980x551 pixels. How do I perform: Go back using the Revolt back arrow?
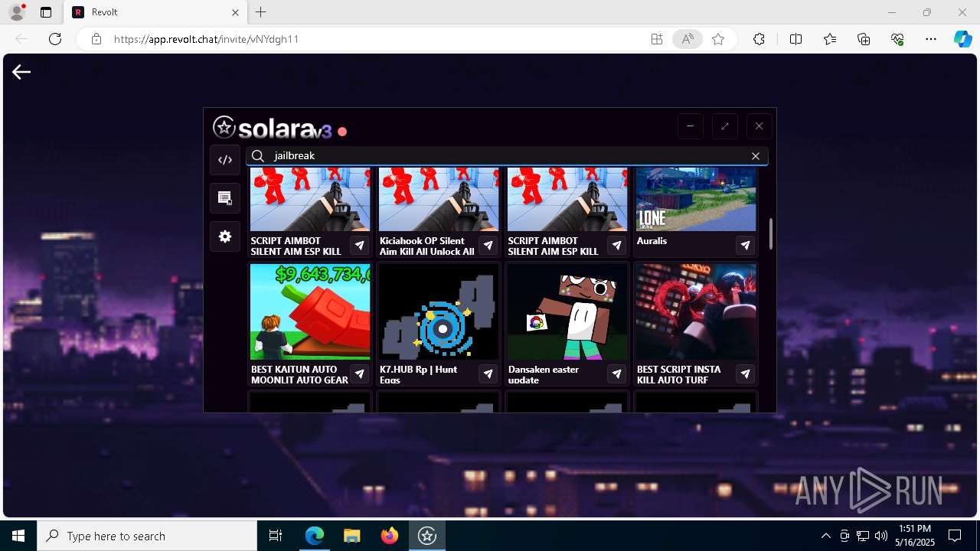click(x=21, y=72)
